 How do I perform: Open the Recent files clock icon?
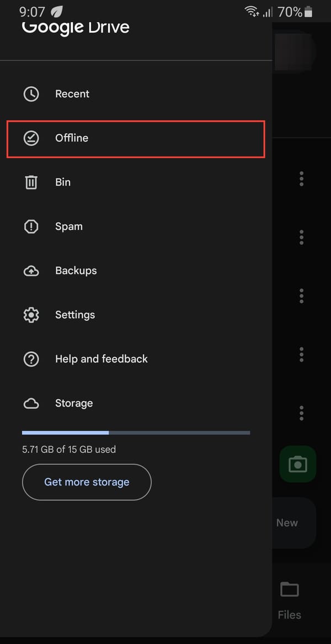pyautogui.click(x=31, y=94)
